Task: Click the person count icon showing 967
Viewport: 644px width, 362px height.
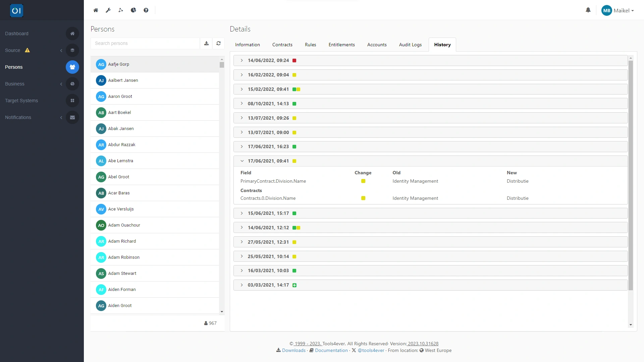Action: tap(206, 323)
